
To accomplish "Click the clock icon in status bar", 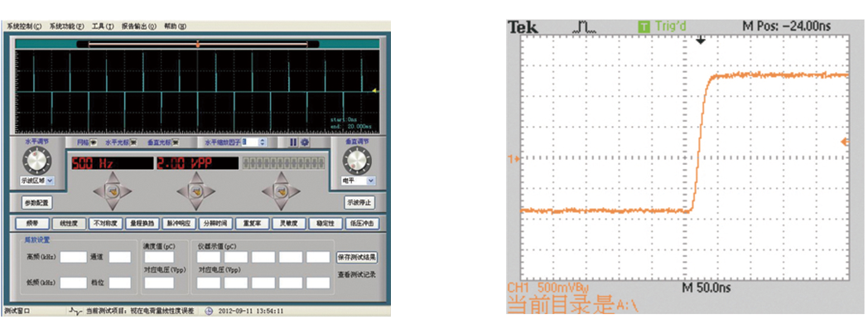I will click(209, 312).
